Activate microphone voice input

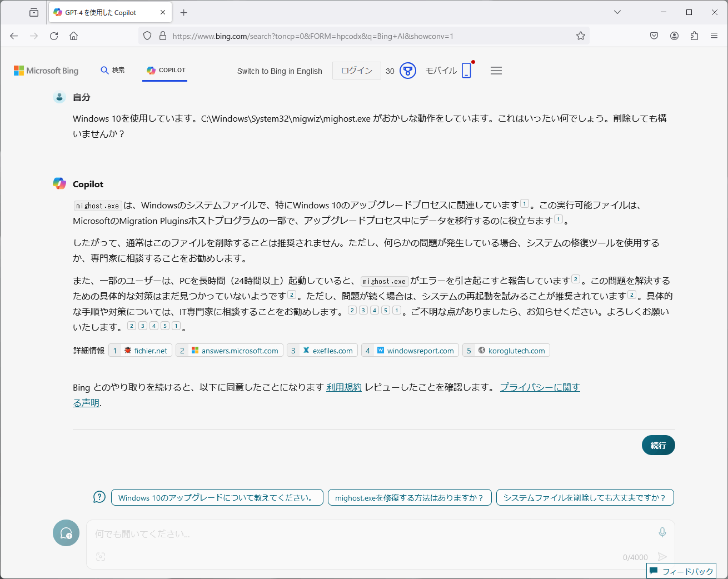pos(662,532)
